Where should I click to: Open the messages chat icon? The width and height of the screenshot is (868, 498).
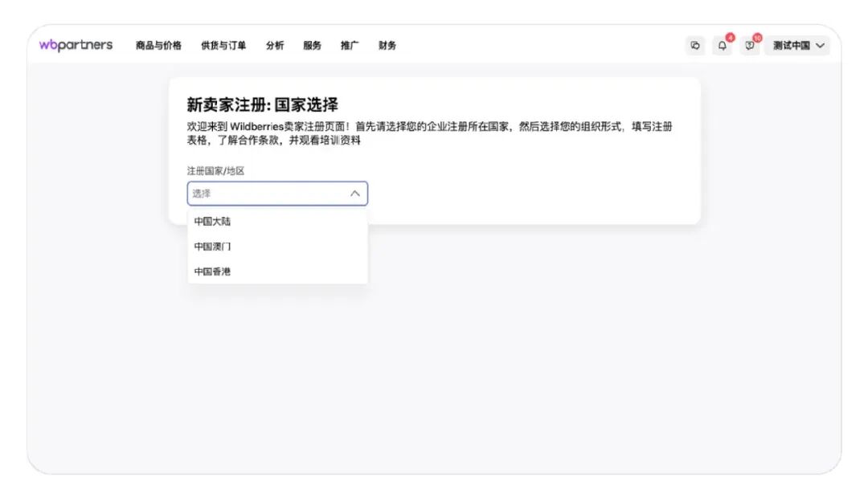695,46
